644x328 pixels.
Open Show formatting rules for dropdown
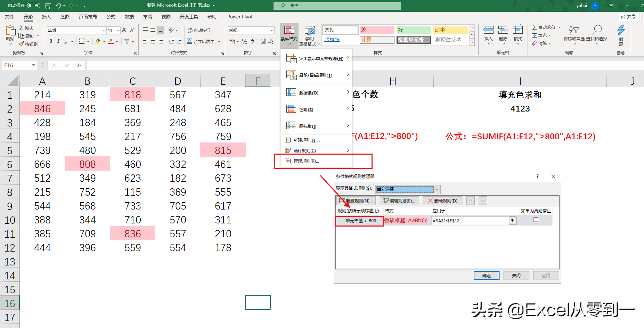(437, 189)
